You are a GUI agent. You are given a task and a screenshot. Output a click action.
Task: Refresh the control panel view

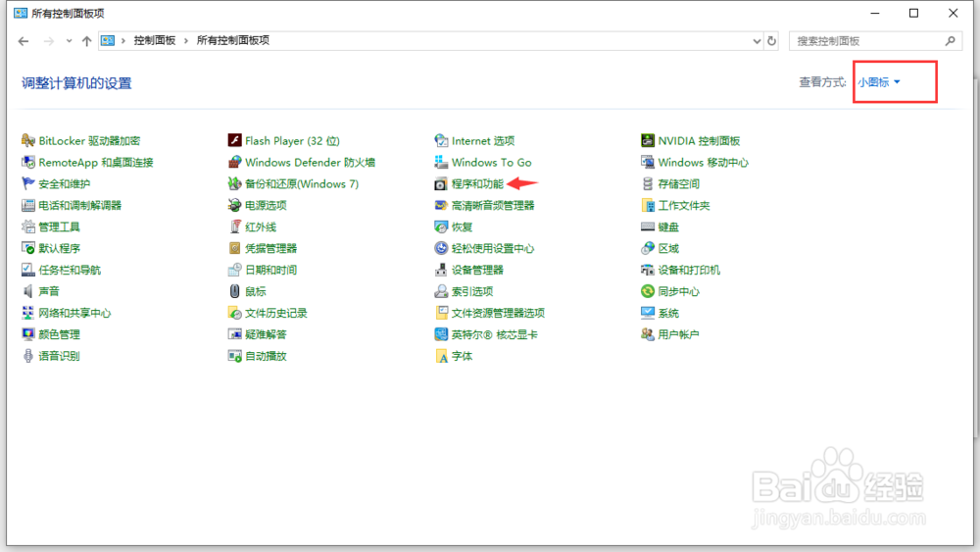click(x=772, y=41)
